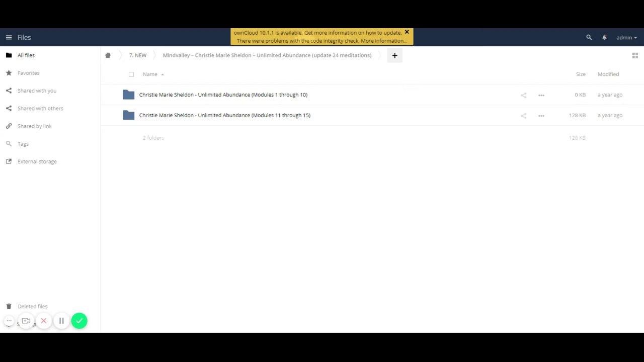Sort by Size column header
The image size is (644, 362).
click(581, 74)
